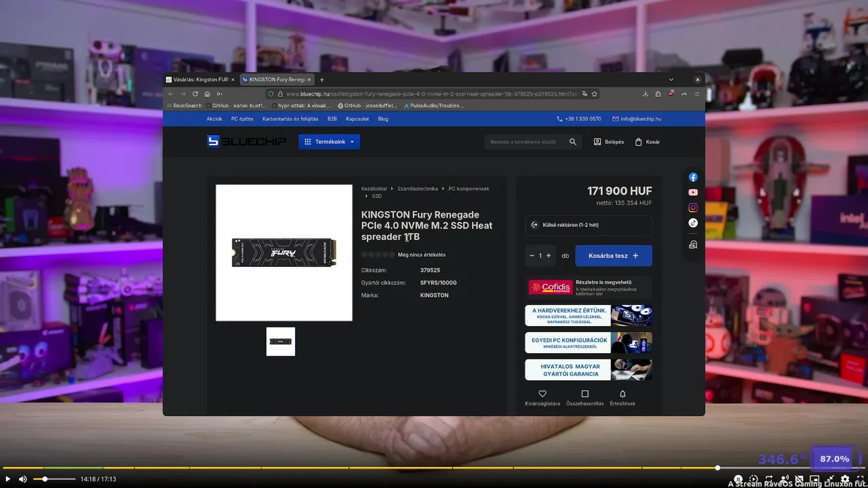
Task: Decrease quantity with minus button
Action: point(532,256)
